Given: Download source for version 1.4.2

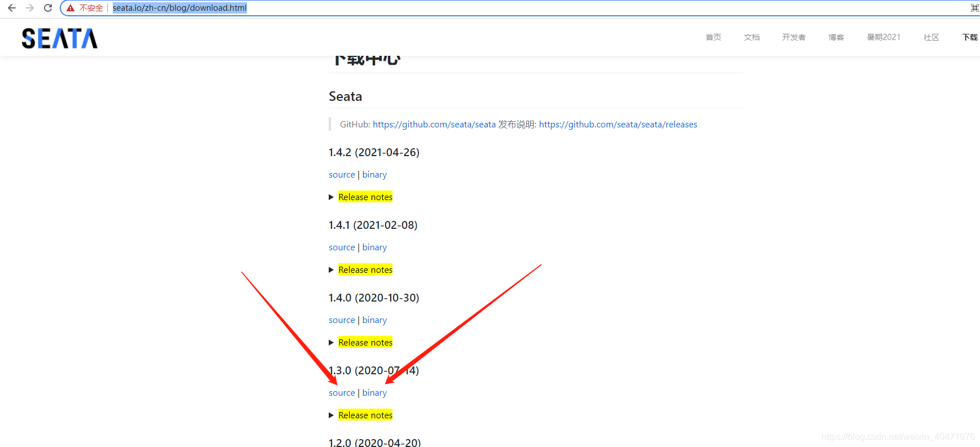Looking at the screenshot, I should [342, 175].
